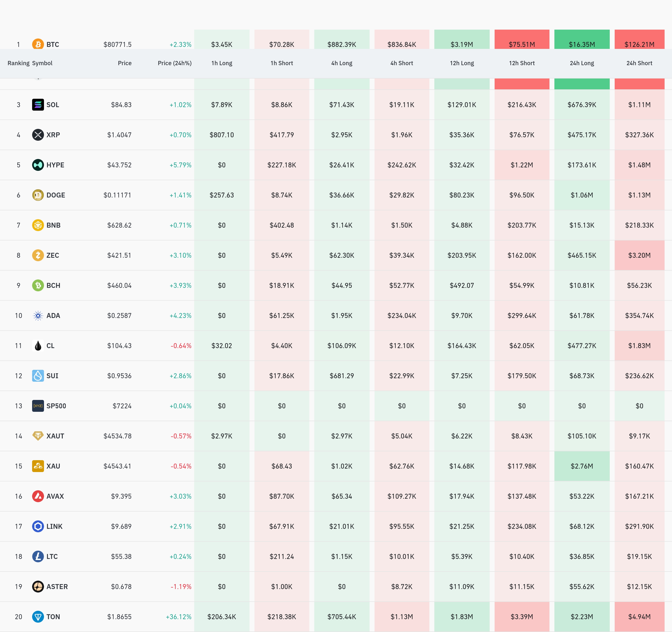
Task: Open the AVAX Avalanche icon
Action: (38, 496)
